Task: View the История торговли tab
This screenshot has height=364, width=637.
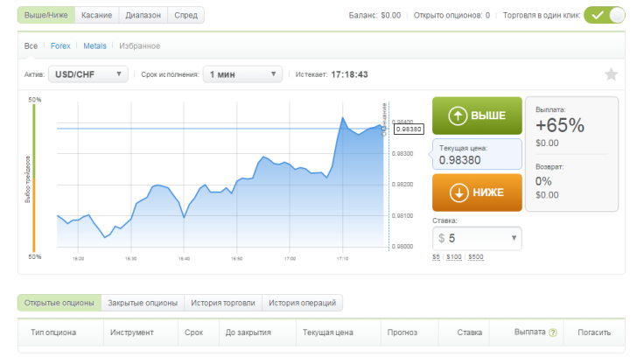Action: tap(224, 303)
